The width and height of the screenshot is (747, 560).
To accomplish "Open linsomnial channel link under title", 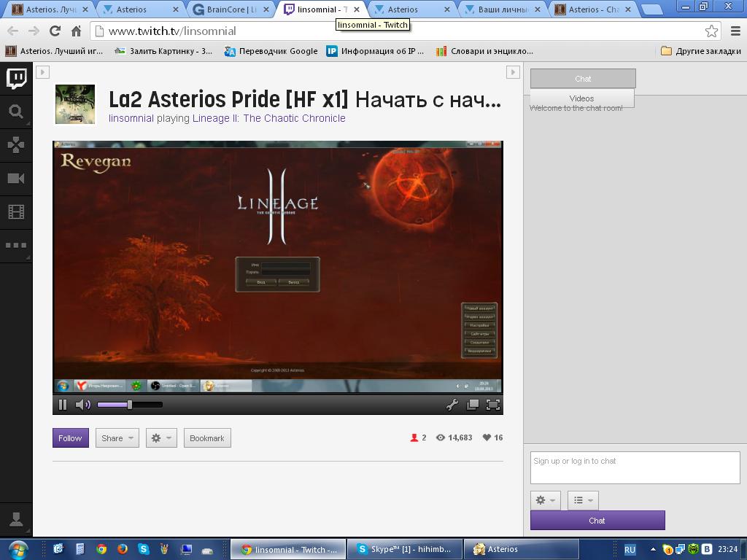I will (131, 119).
